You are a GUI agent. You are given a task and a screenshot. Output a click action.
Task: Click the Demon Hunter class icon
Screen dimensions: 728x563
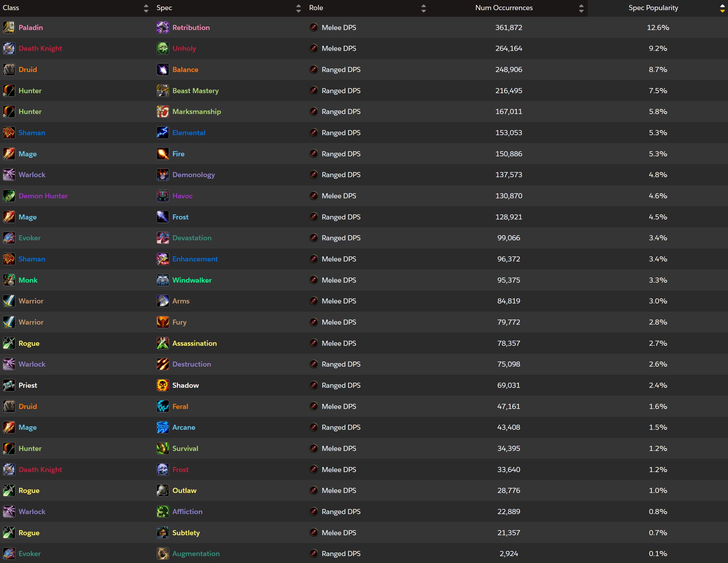(x=9, y=196)
